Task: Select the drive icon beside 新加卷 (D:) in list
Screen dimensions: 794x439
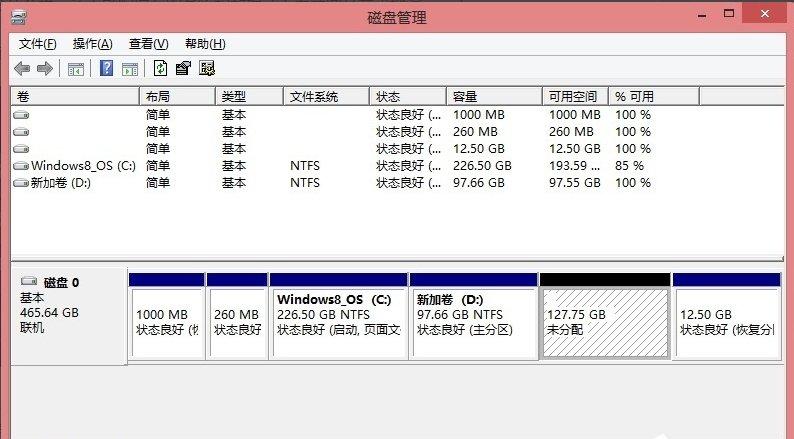Action: (21, 183)
